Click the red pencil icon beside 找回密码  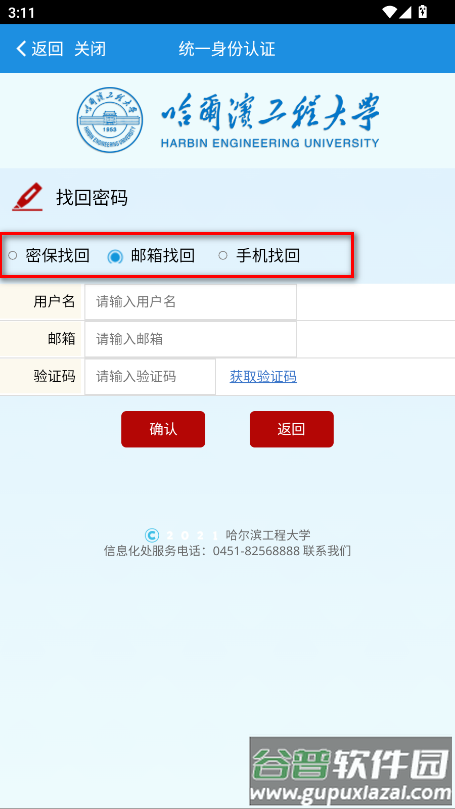[x=27, y=197]
